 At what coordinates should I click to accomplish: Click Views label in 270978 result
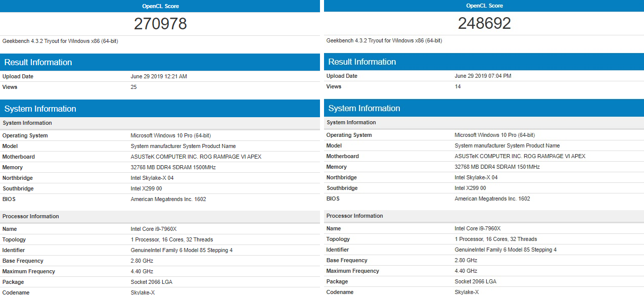[x=10, y=87]
